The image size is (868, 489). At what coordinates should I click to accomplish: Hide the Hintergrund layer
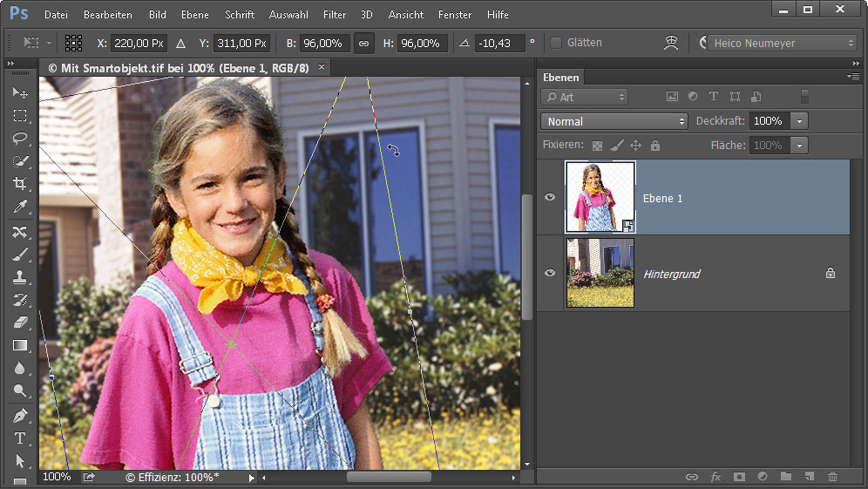click(550, 274)
